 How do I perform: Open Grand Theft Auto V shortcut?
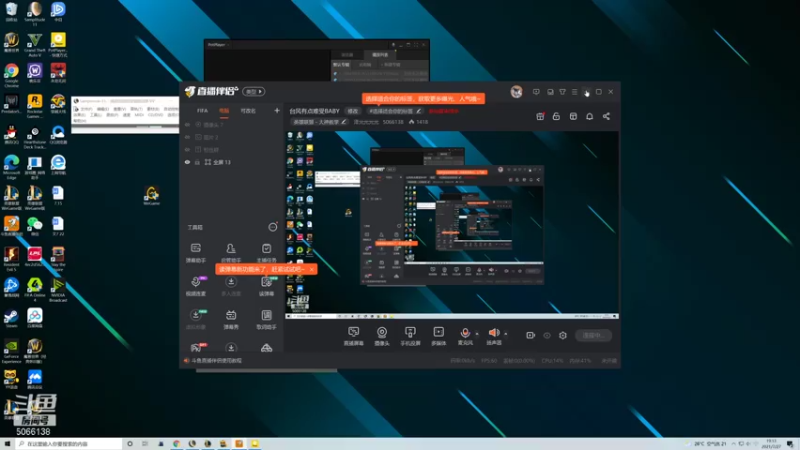click(x=35, y=44)
